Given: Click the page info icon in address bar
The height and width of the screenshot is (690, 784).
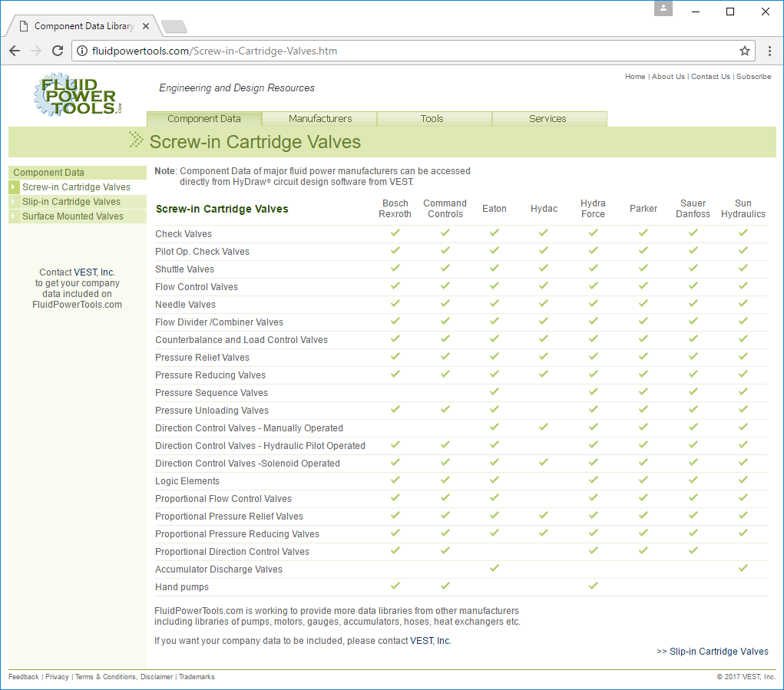Looking at the screenshot, I should pos(83,51).
